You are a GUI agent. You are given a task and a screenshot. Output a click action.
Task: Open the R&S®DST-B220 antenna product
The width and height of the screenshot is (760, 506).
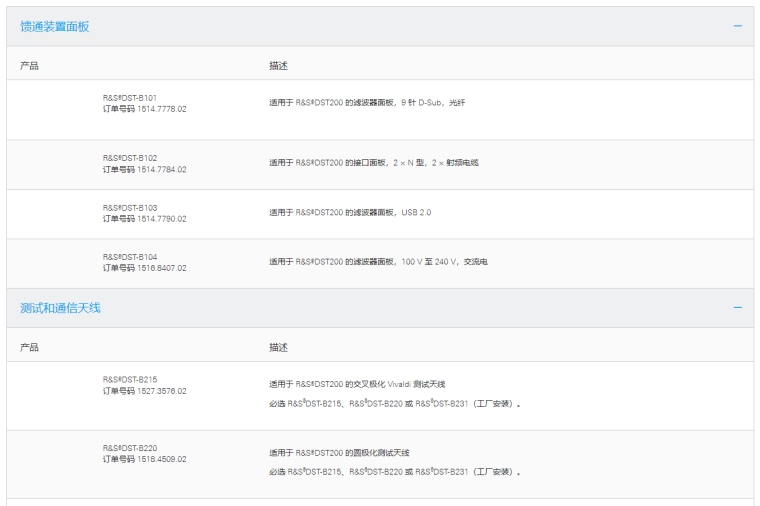130,448
